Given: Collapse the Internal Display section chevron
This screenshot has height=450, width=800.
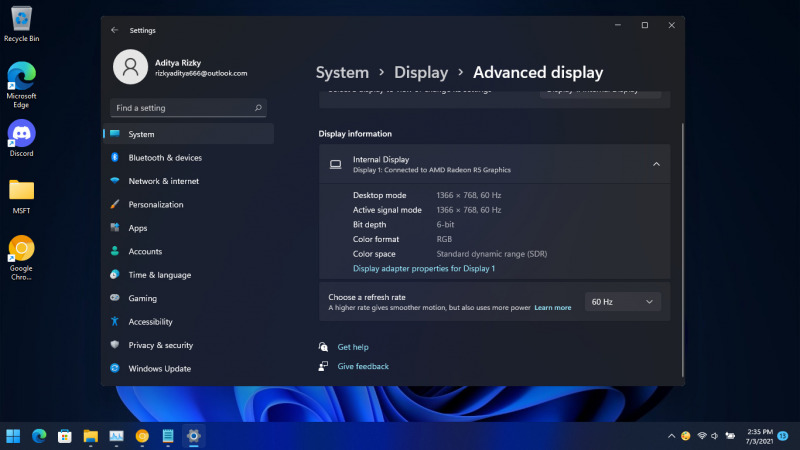Looking at the screenshot, I should [656, 164].
